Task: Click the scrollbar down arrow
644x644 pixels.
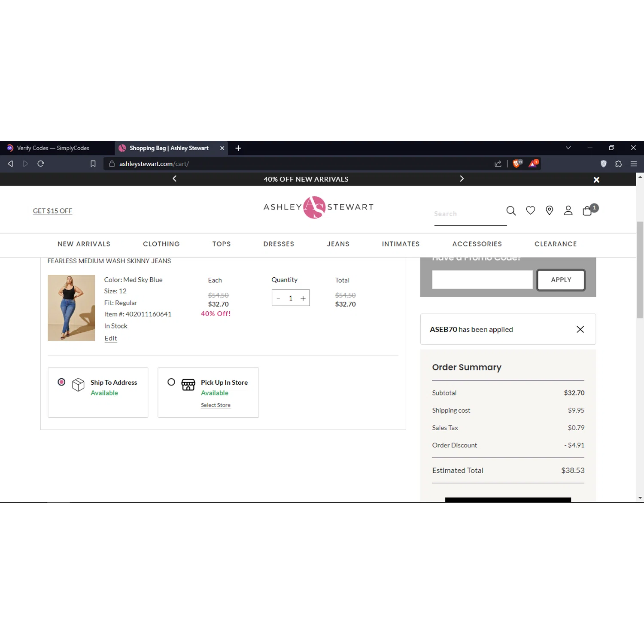Action: click(640, 498)
